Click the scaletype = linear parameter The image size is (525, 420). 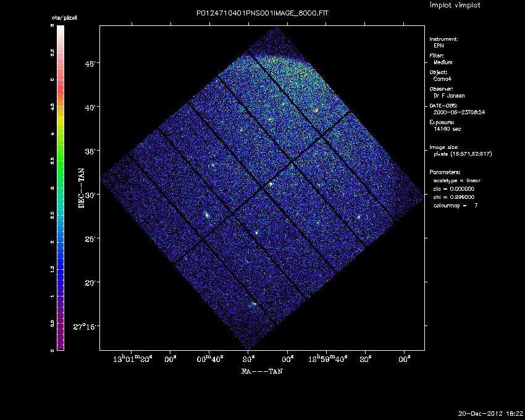tap(457, 180)
